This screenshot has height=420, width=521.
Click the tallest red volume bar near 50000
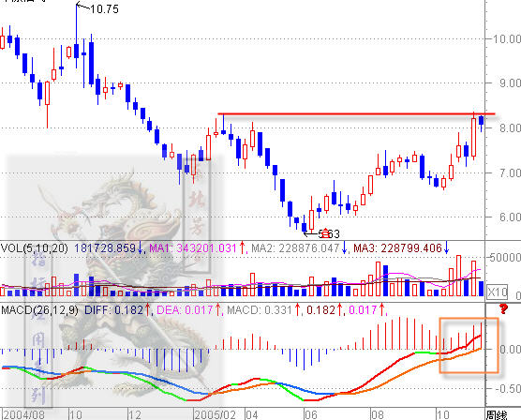[459, 276]
